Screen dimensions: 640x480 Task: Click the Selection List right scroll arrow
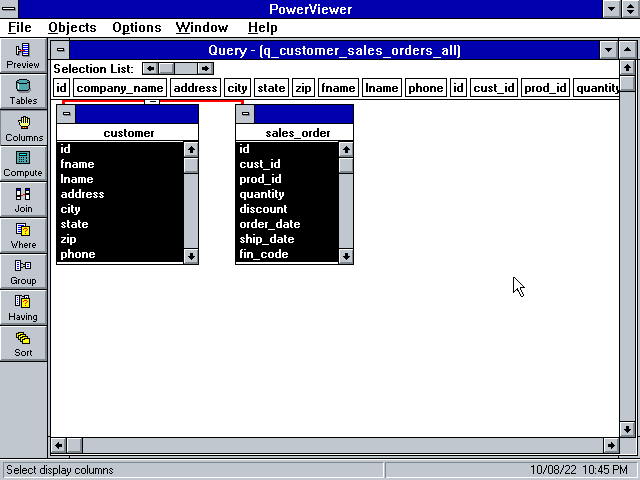point(206,69)
